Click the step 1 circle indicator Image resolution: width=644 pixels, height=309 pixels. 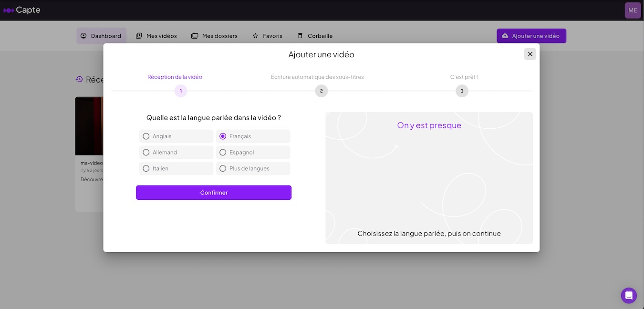(181, 91)
